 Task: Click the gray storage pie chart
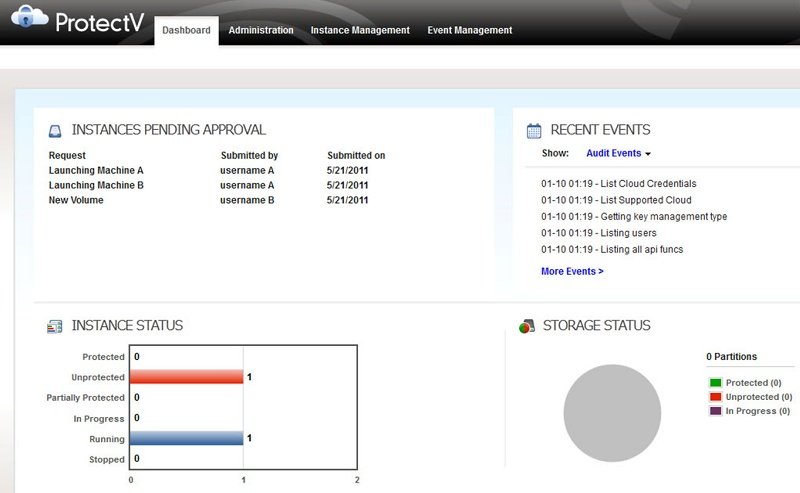tap(612, 413)
